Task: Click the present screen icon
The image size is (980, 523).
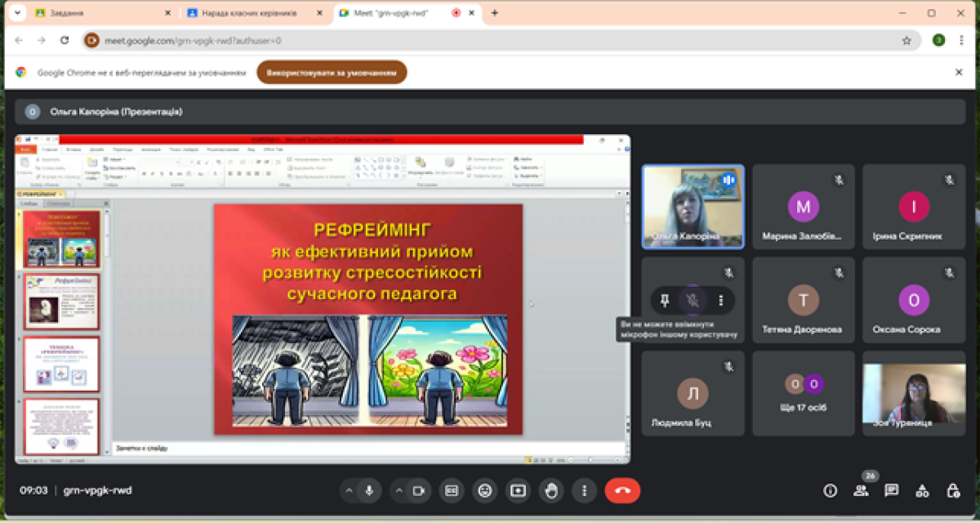Action: click(518, 490)
